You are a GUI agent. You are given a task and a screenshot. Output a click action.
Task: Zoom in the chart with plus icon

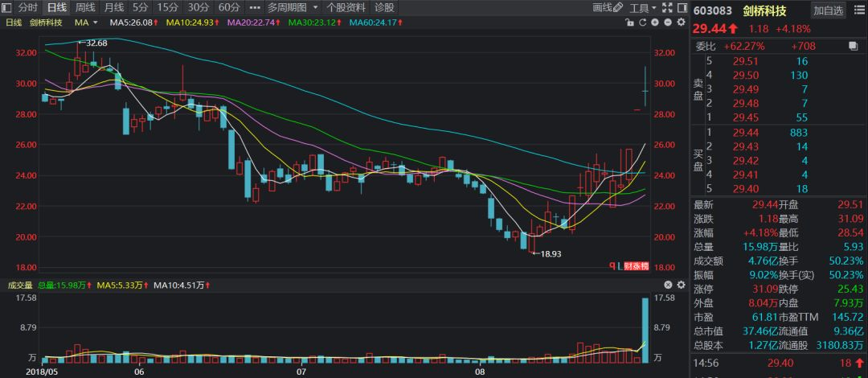click(655, 23)
